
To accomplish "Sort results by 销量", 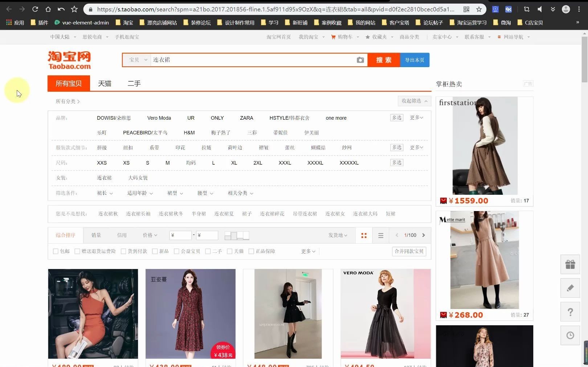I will (x=96, y=235).
